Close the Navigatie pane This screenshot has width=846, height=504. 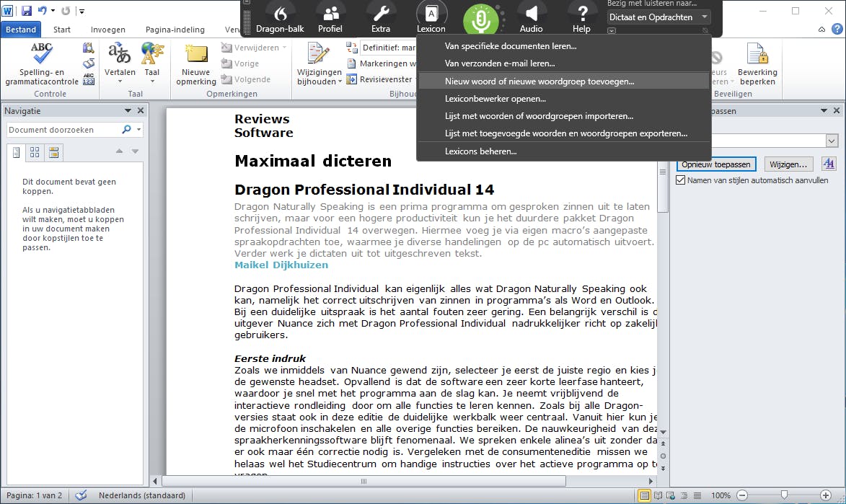coord(141,110)
